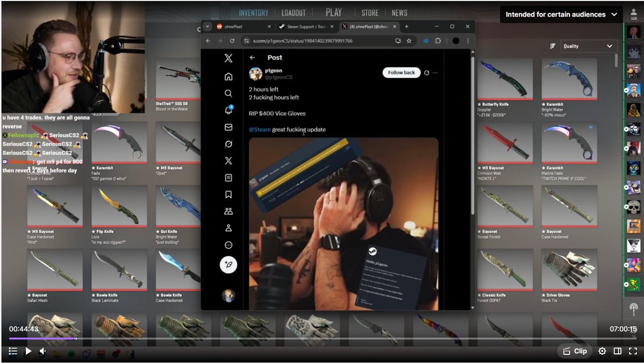This screenshot has width=644, height=363.
Task: Seek on the video progress bar
Action: coord(322,338)
